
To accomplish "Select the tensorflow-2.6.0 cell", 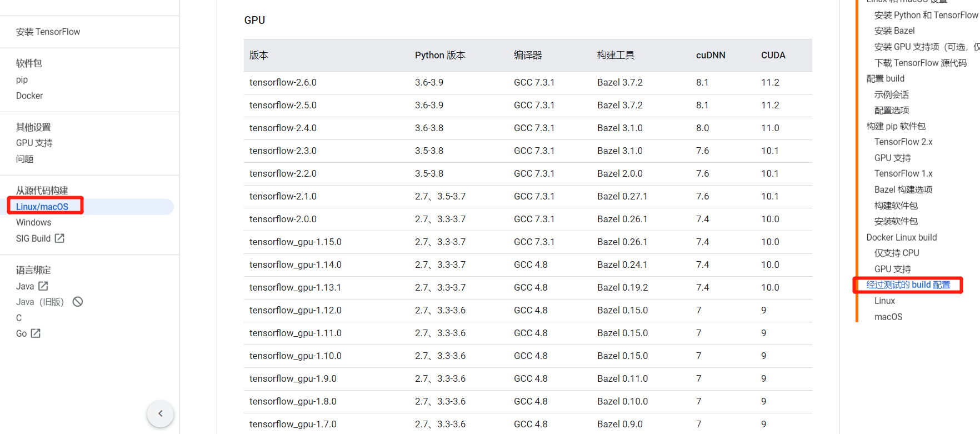I will [x=283, y=82].
